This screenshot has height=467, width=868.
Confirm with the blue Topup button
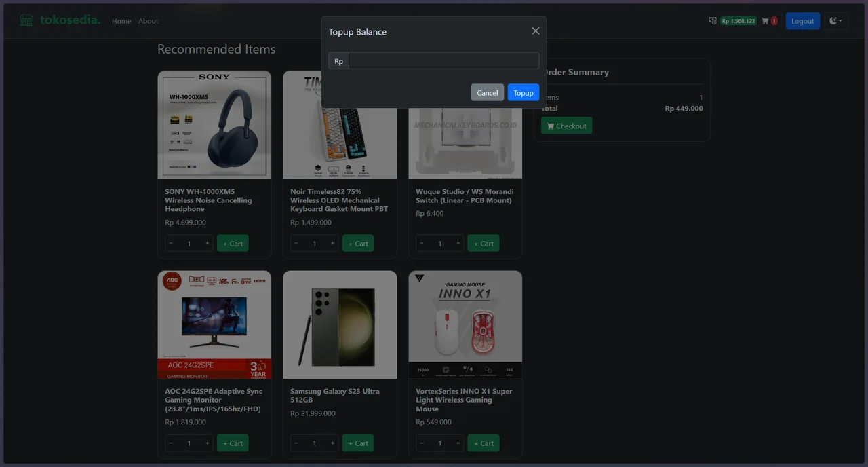click(x=524, y=93)
